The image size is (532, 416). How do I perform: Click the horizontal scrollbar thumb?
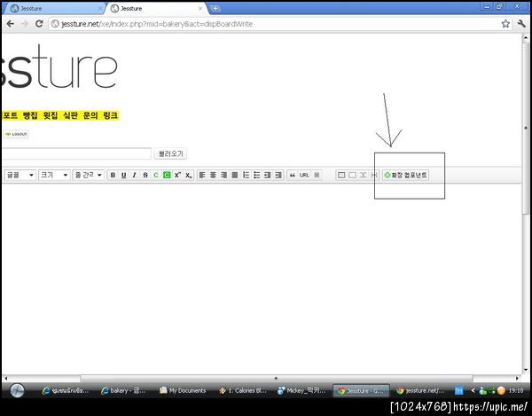pos(276,378)
